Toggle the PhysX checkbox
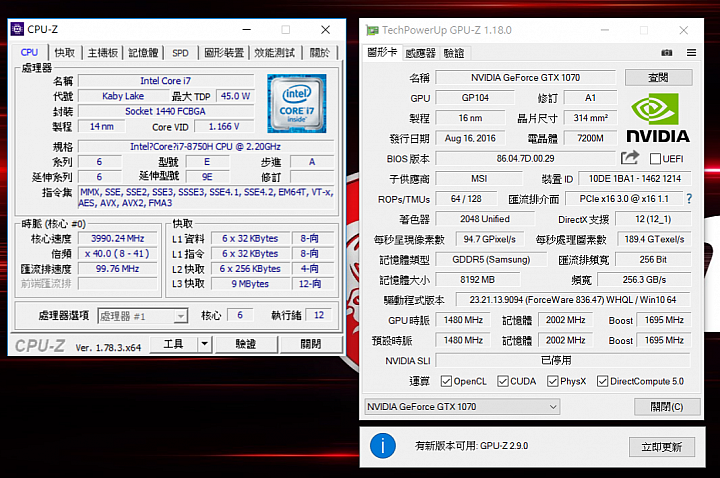720x478 pixels. click(x=552, y=381)
